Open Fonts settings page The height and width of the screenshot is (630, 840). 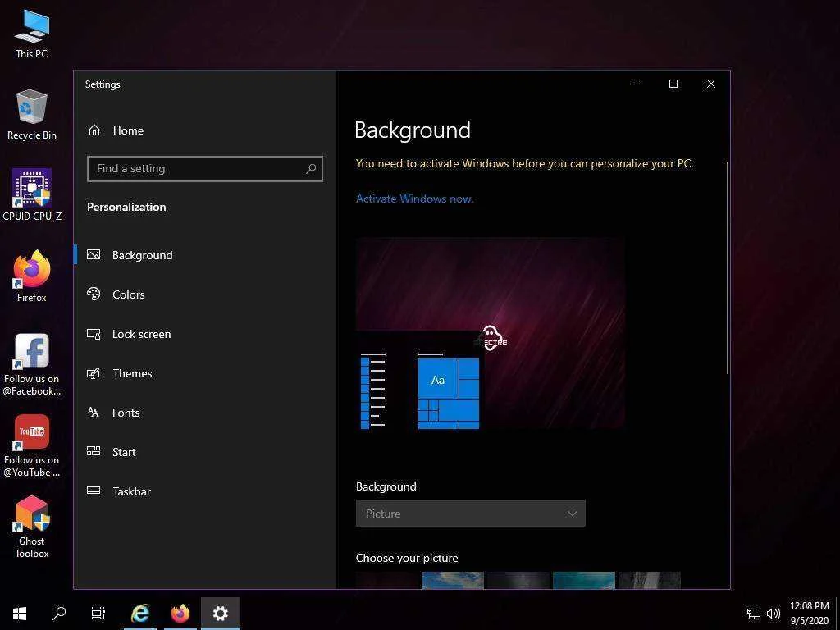pos(204,413)
